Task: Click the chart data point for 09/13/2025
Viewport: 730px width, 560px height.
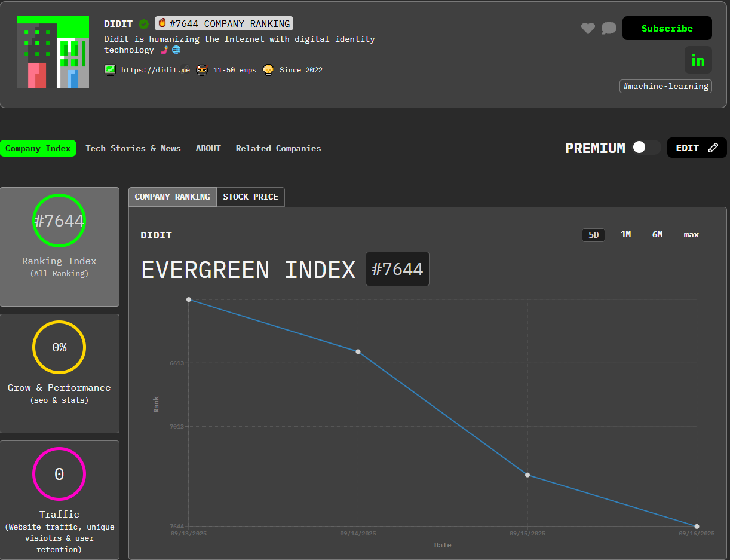Action: pos(189,299)
